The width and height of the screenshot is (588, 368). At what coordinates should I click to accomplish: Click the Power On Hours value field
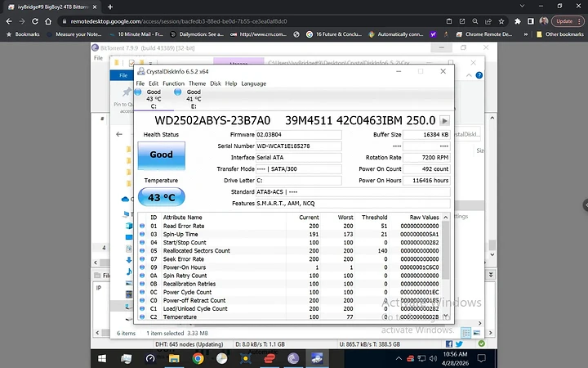pyautogui.click(x=426, y=180)
